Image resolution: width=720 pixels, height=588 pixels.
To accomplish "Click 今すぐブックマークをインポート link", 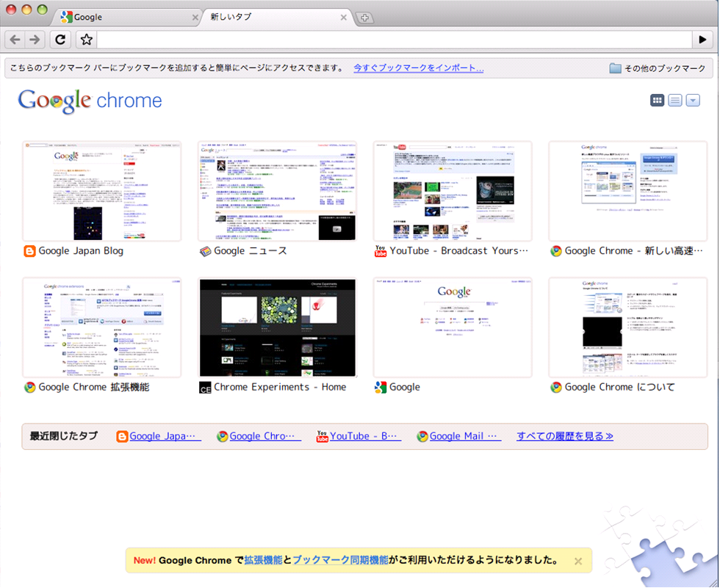I will point(418,68).
